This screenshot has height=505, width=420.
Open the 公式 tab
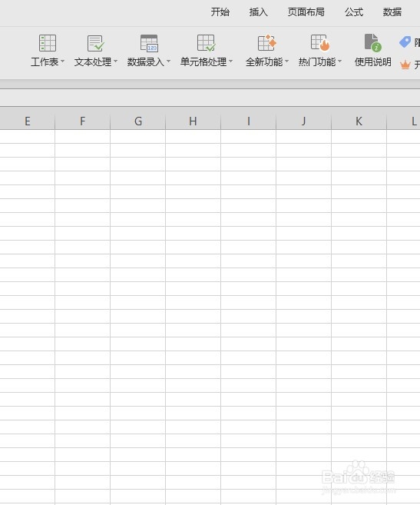coord(354,12)
